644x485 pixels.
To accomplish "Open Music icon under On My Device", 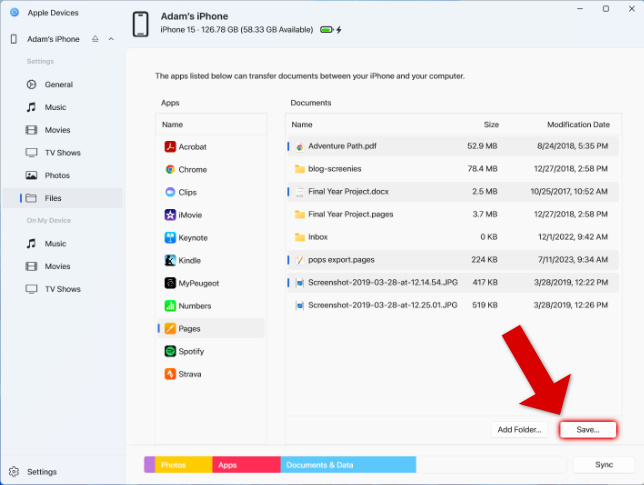I will (x=31, y=244).
